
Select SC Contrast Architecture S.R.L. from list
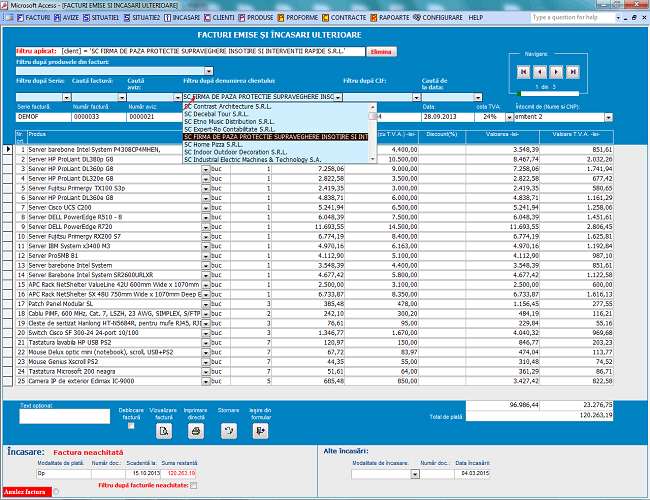tap(276, 107)
